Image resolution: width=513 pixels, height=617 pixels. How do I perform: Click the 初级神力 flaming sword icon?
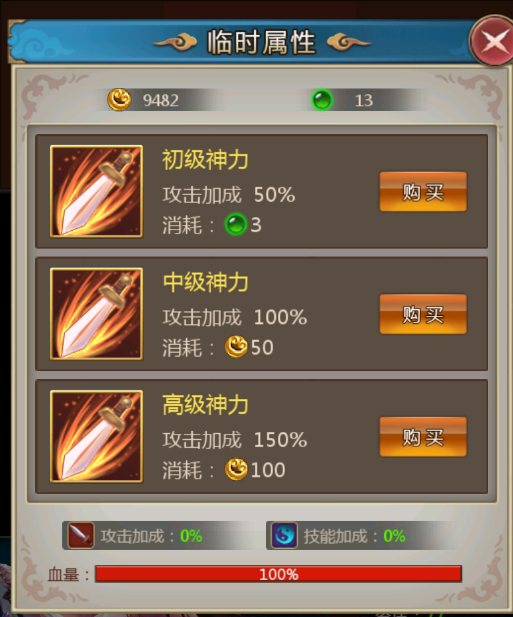click(x=96, y=191)
